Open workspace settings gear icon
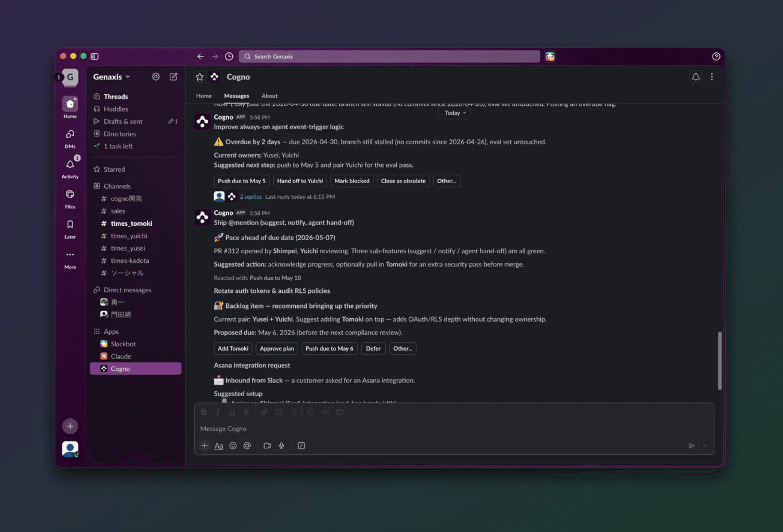This screenshot has width=783, height=532. 156,77
